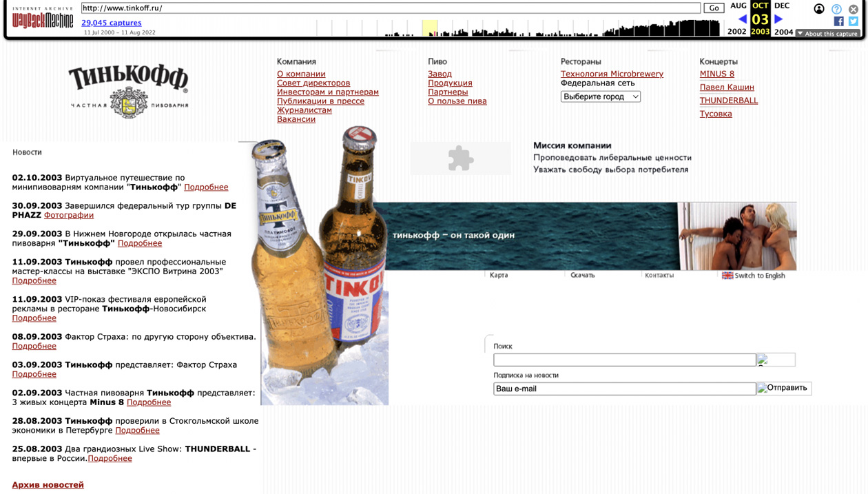This screenshot has height=494, width=868.
Task: Go to next capture with right arrow
Action: coord(778,19)
